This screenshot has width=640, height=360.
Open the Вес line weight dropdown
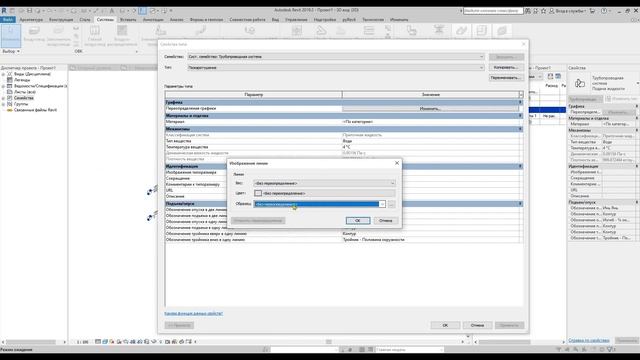324,183
